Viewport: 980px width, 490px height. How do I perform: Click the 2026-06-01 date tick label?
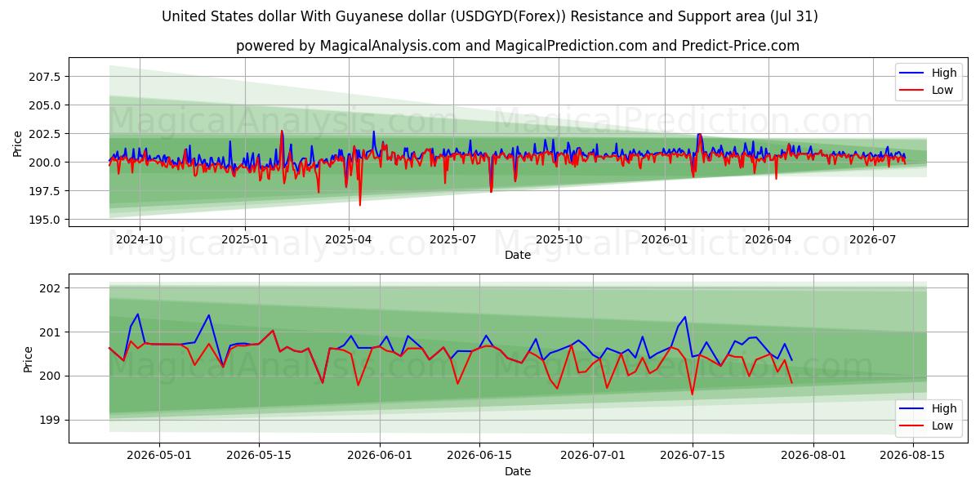(381, 457)
